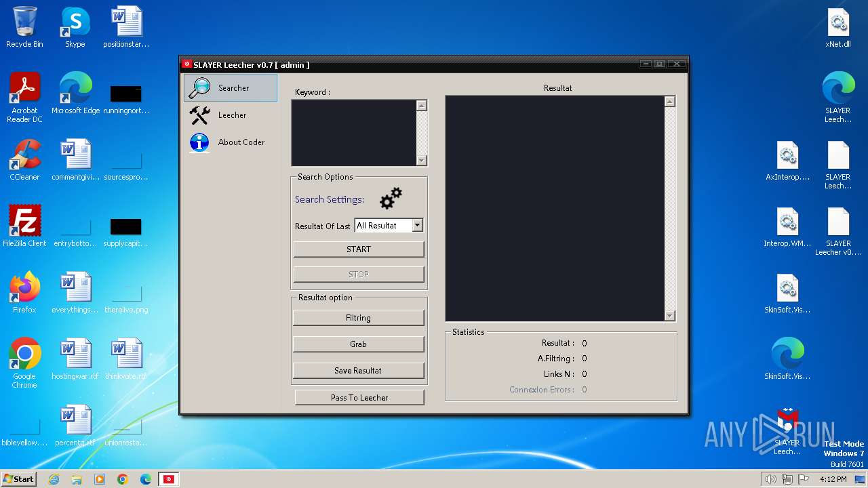This screenshot has width=868, height=488.
Task: Click the Grab button
Action: 359,344
